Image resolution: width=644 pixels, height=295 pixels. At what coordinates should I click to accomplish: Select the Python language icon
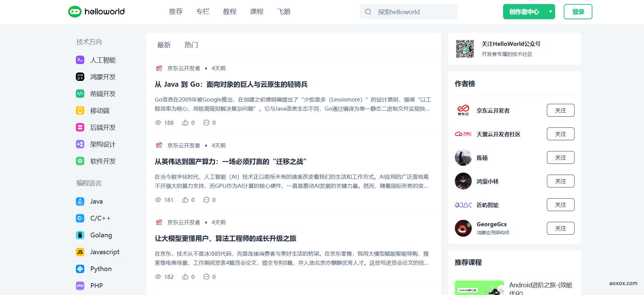pyautogui.click(x=80, y=269)
